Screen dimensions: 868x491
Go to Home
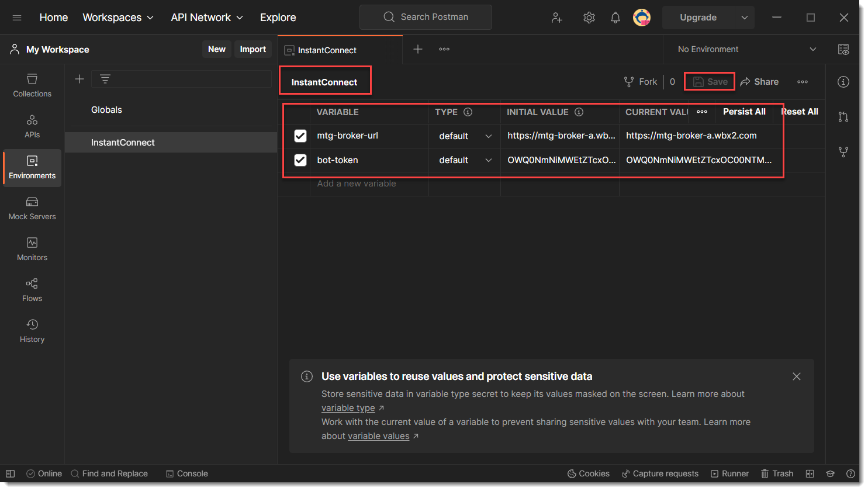pyautogui.click(x=54, y=18)
